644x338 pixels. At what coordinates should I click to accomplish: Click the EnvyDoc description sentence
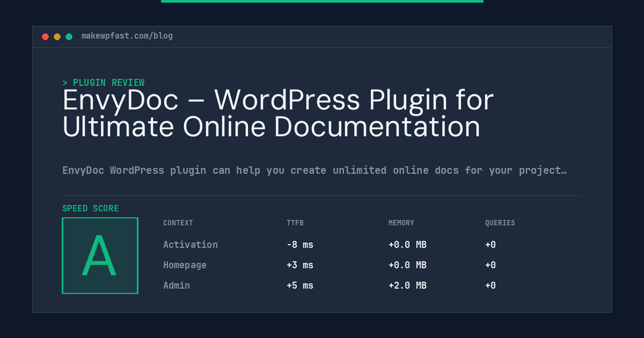pos(314,171)
